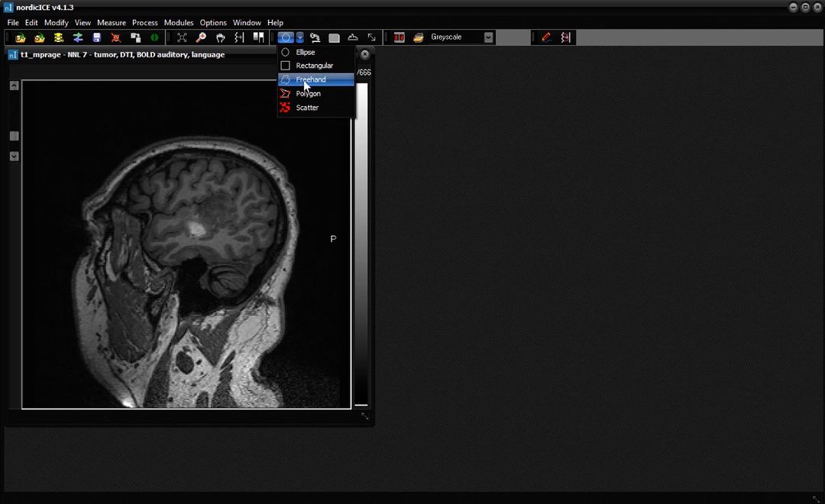This screenshot has width=825, height=504.
Task: Select the hand pan tool
Action: [220, 37]
